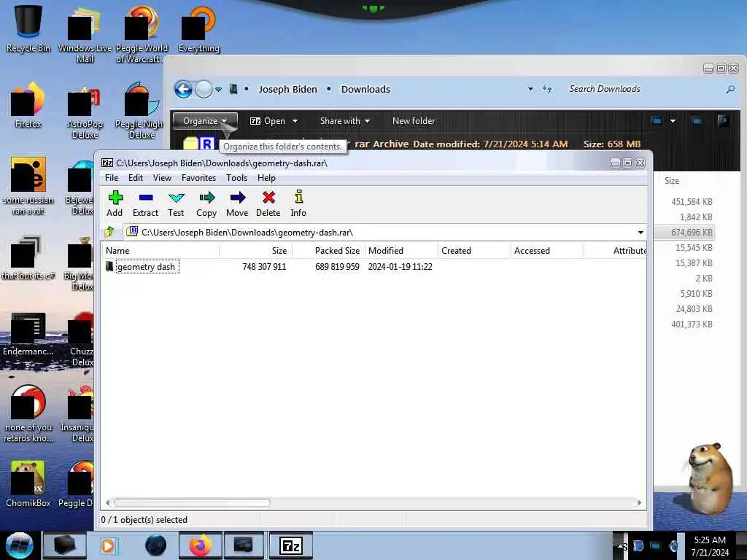Click the Windows Start orb

pyautogui.click(x=20, y=545)
